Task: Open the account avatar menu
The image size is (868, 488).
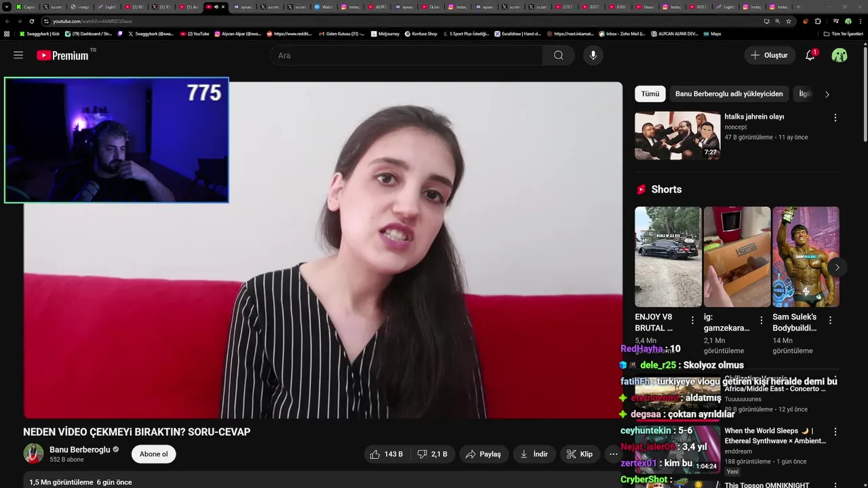Action: point(840,56)
